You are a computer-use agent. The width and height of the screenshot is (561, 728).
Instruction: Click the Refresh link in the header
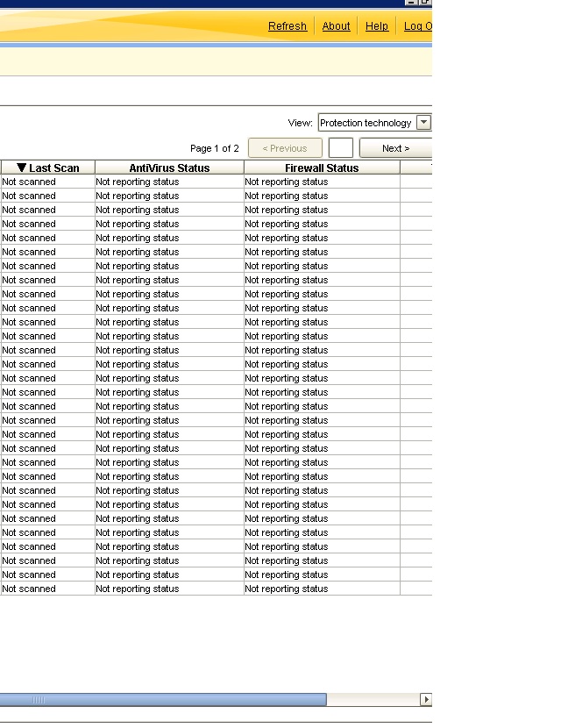click(x=288, y=26)
